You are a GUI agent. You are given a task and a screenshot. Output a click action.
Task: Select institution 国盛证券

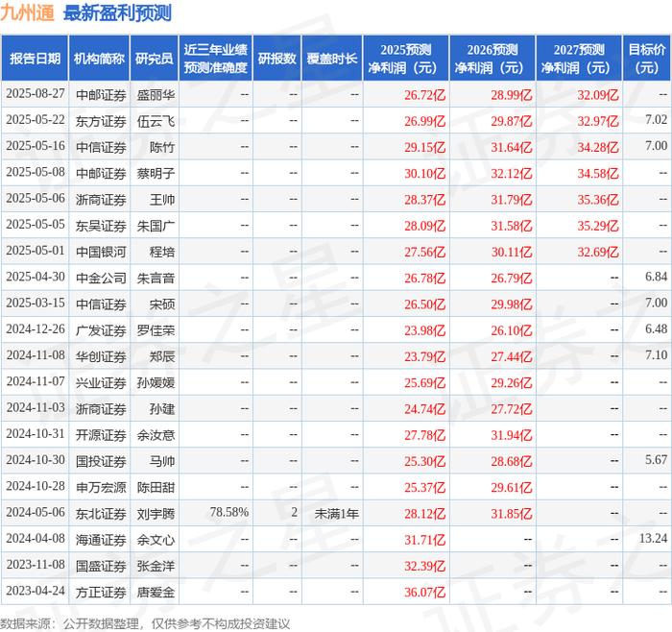[101, 566]
